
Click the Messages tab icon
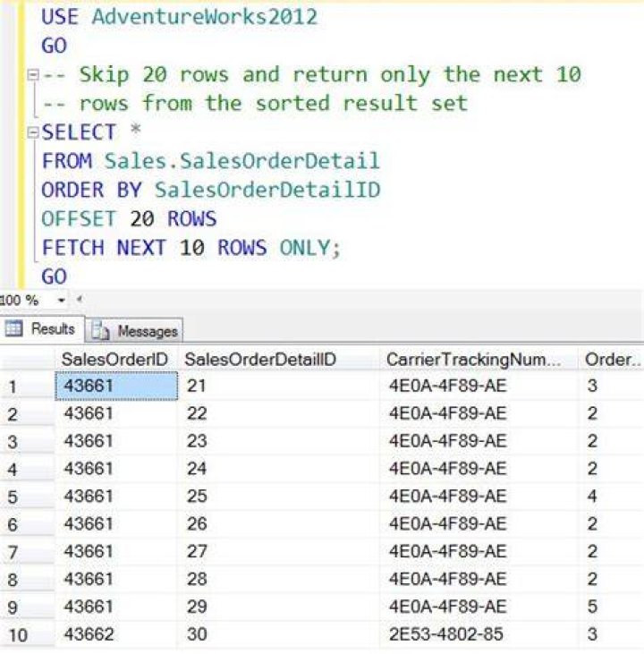click(100, 331)
